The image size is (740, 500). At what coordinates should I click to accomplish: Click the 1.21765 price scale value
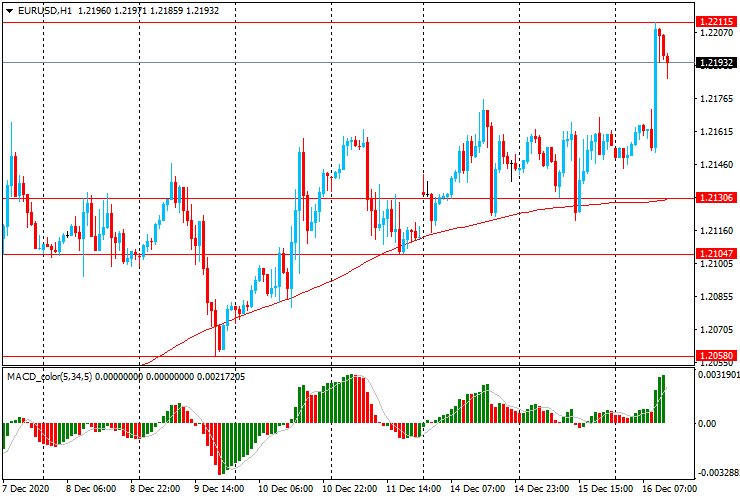tap(717, 99)
